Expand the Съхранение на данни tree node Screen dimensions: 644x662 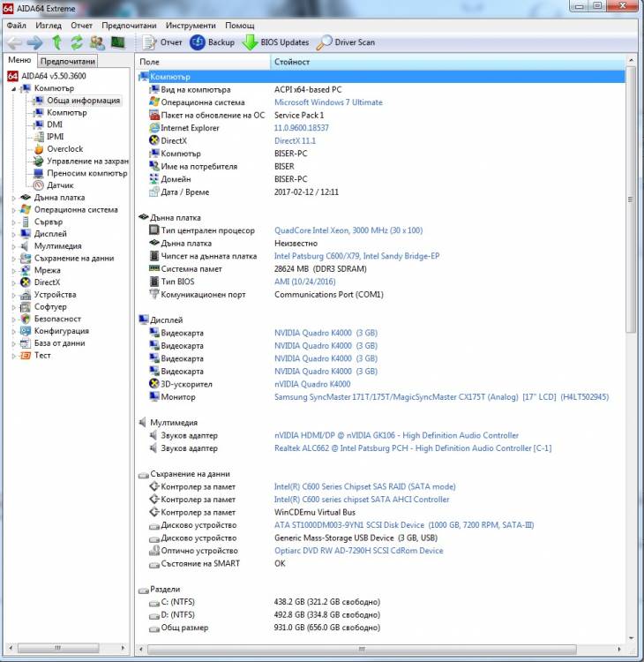click(13, 259)
